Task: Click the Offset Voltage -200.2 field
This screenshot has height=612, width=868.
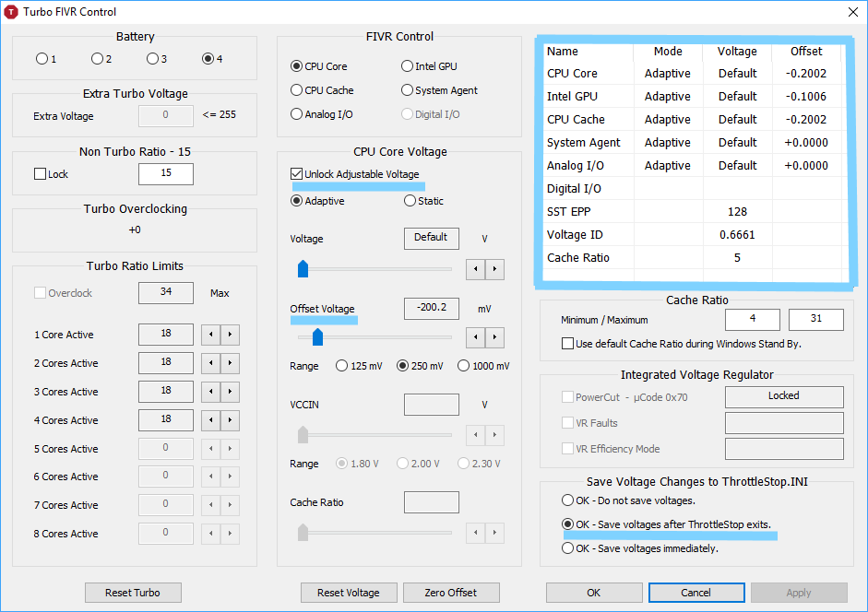Action: (x=431, y=309)
